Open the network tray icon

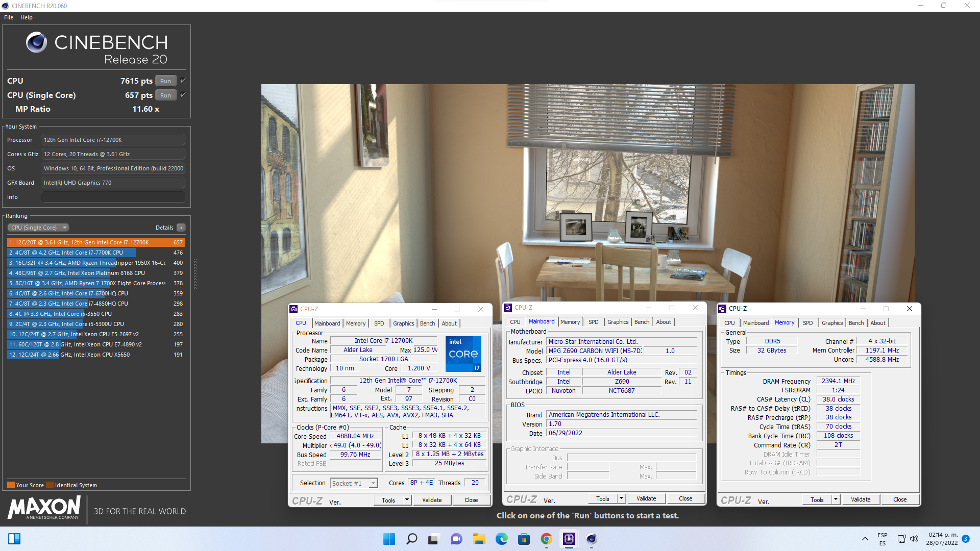(901, 539)
